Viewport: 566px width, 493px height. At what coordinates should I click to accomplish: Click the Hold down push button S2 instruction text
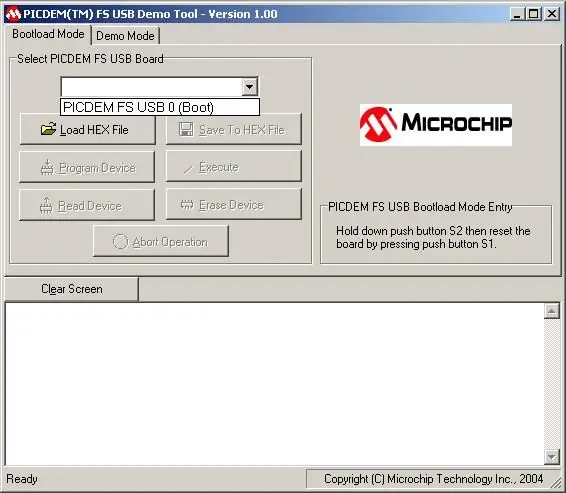pos(433,237)
